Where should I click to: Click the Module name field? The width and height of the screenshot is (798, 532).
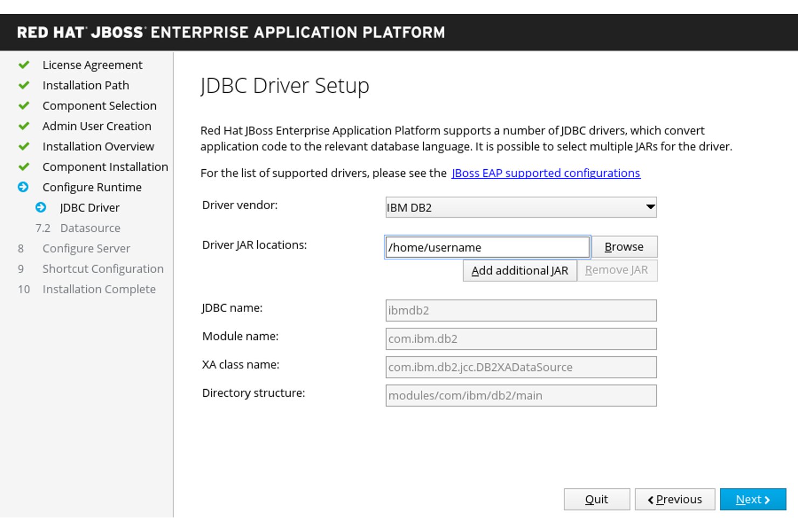(521, 339)
